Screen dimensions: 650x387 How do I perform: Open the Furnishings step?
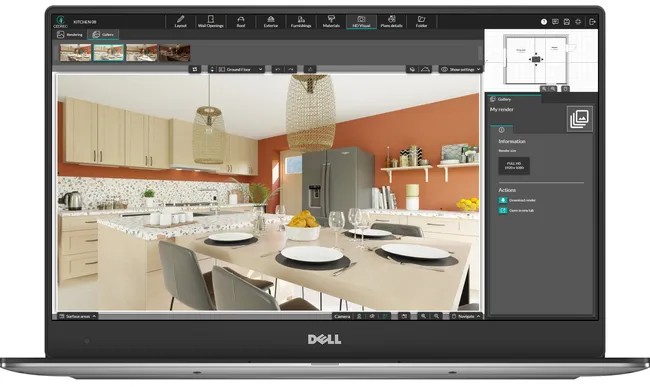pos(301,22)
